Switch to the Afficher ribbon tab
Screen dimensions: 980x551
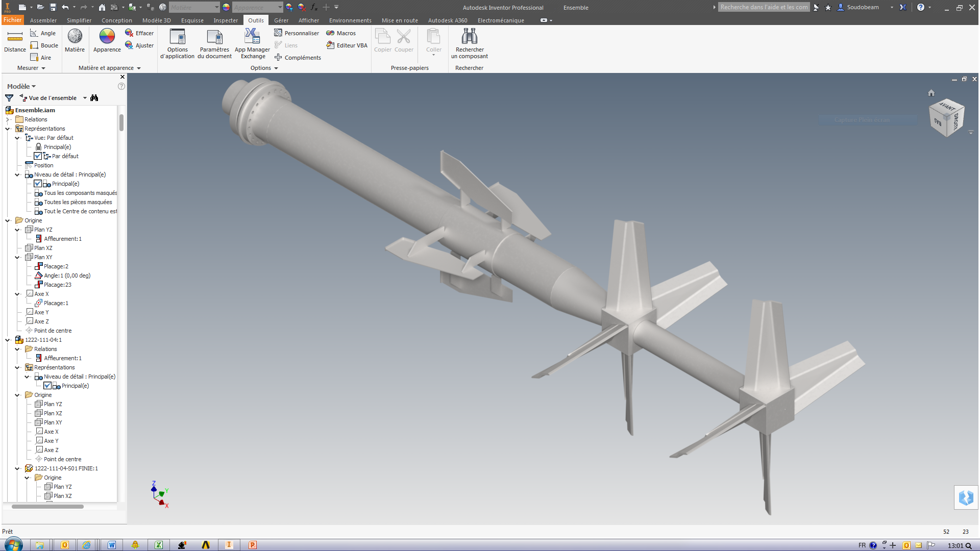tap(309, 20)
